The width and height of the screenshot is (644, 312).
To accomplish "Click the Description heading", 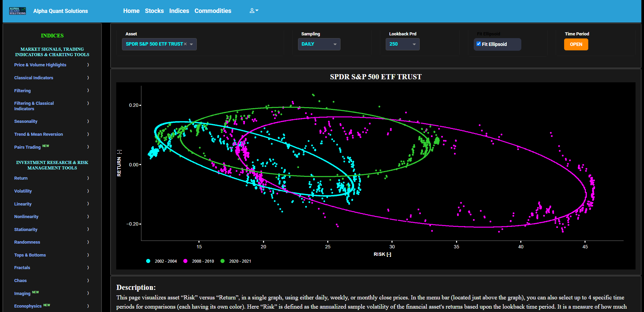I will pyautogui.click(x=136, y=288).
